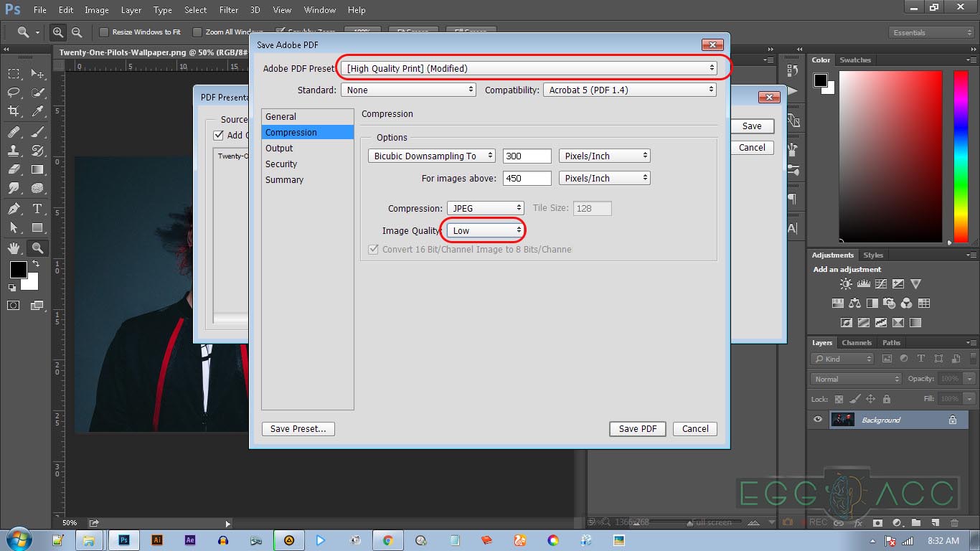Open the Image menu
Screen dimensions: 980x551
97,10
